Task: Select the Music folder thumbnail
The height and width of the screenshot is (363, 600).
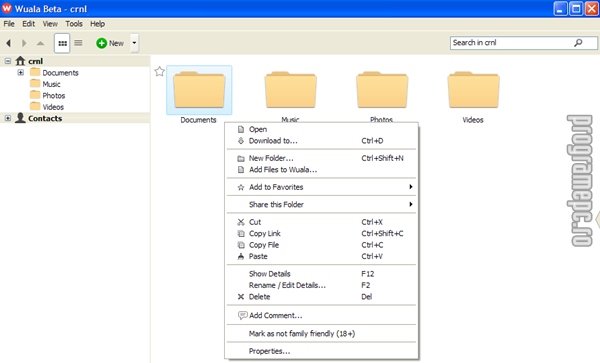Action: [x=290, y=90]
